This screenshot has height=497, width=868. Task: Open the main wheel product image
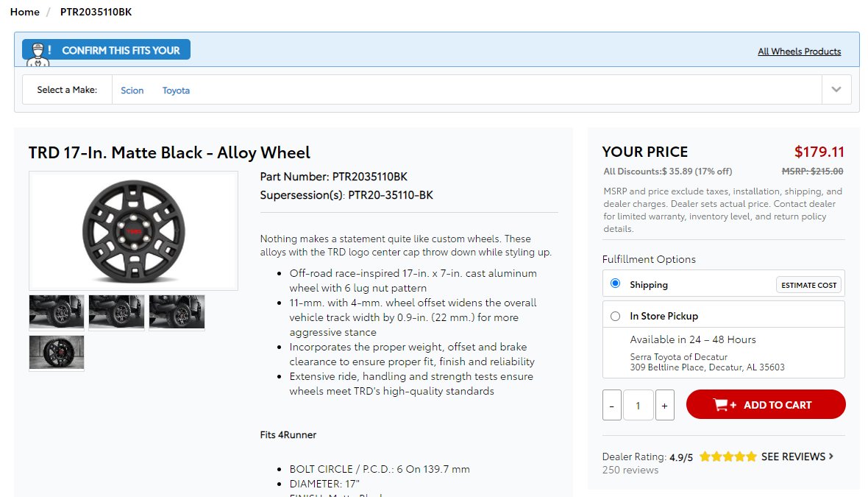133,231
